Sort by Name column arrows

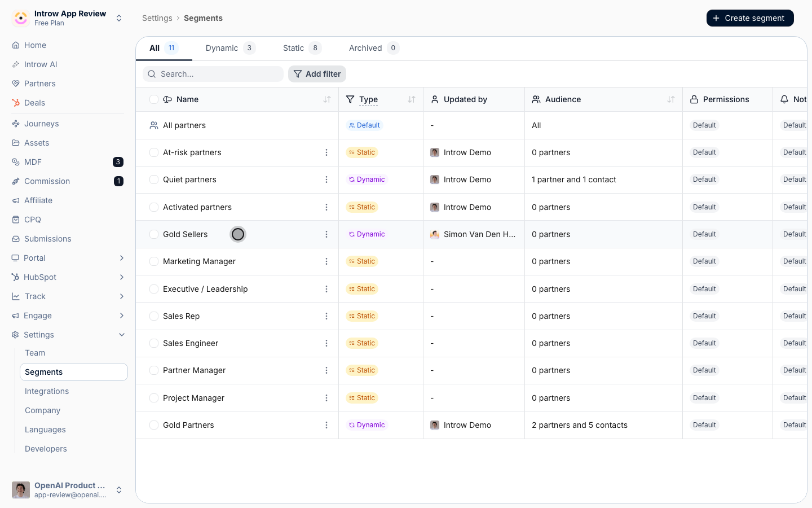[327, 99]
